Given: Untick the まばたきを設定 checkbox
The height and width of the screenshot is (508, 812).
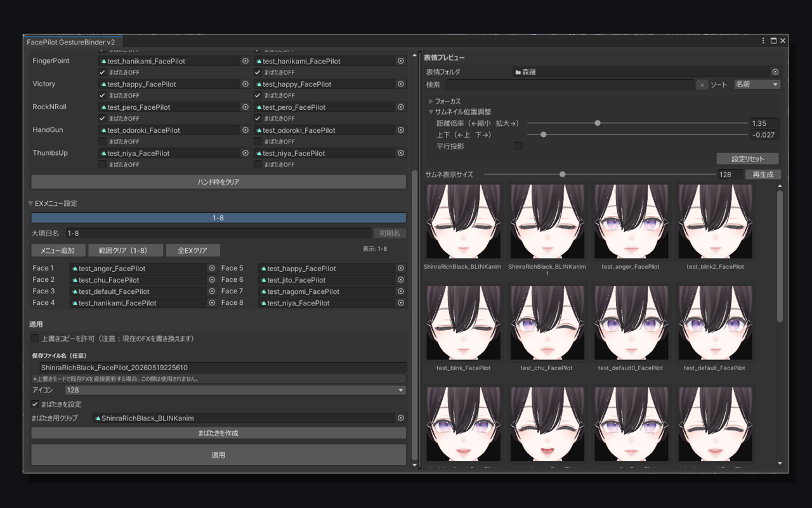Looking at the screenshot, I should click(x=36, y=404).
